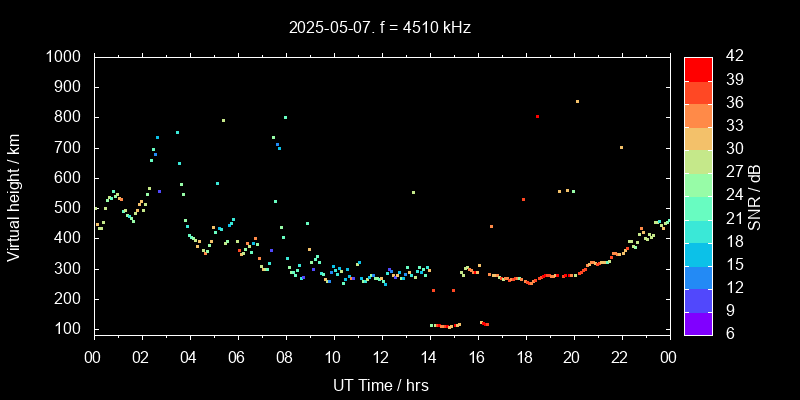Viewport: 800px width, 400px height.
Task: Click the purple 6–9 dB colorbar segment
Action: click(698, 322)
